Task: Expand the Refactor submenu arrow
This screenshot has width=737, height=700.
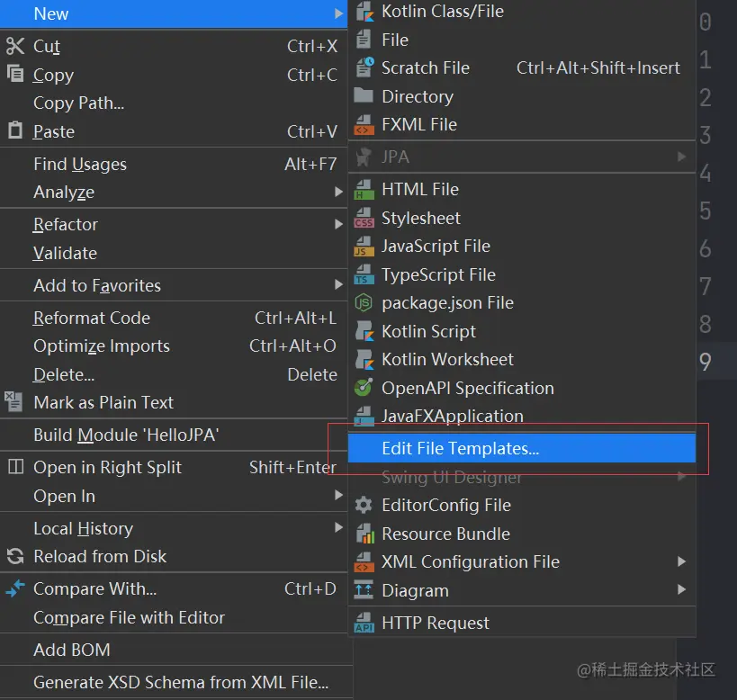Action: 338,225
